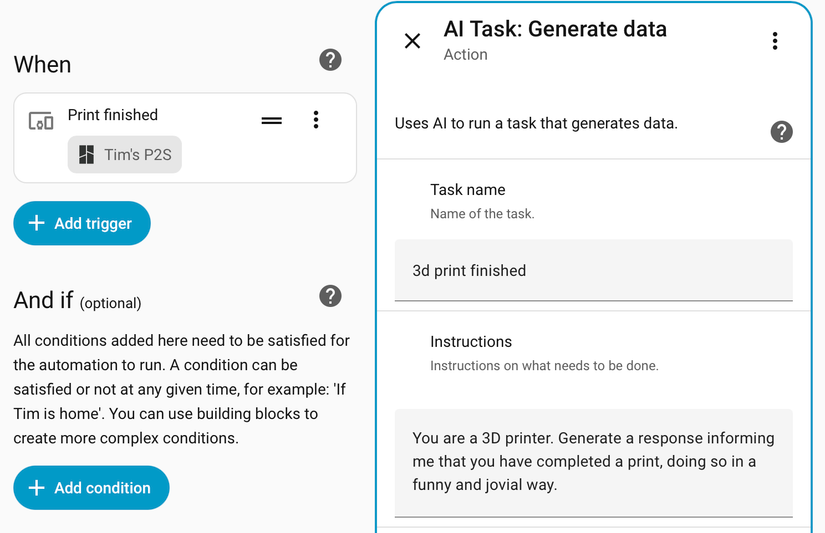The height and width of the screenshot is (533, 825).
Task: Grab the Print finished trigger reorder handle
Action: tap(271, 120)
